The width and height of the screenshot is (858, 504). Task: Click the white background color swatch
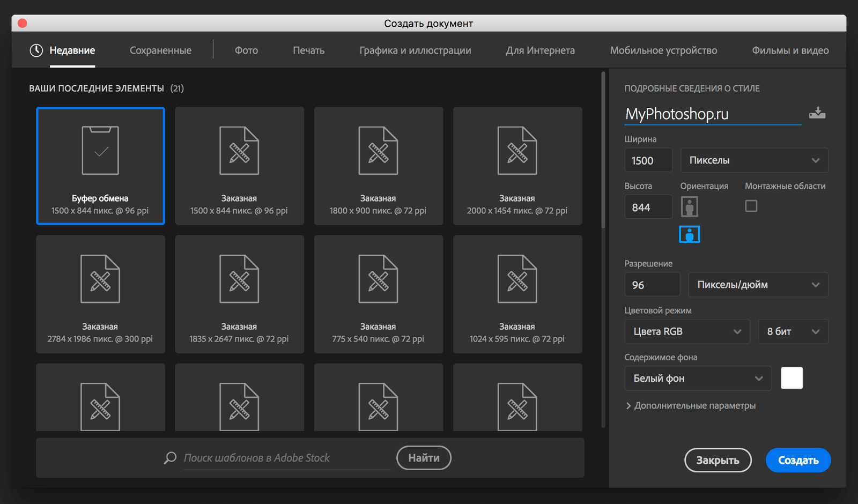coord(792,378)
